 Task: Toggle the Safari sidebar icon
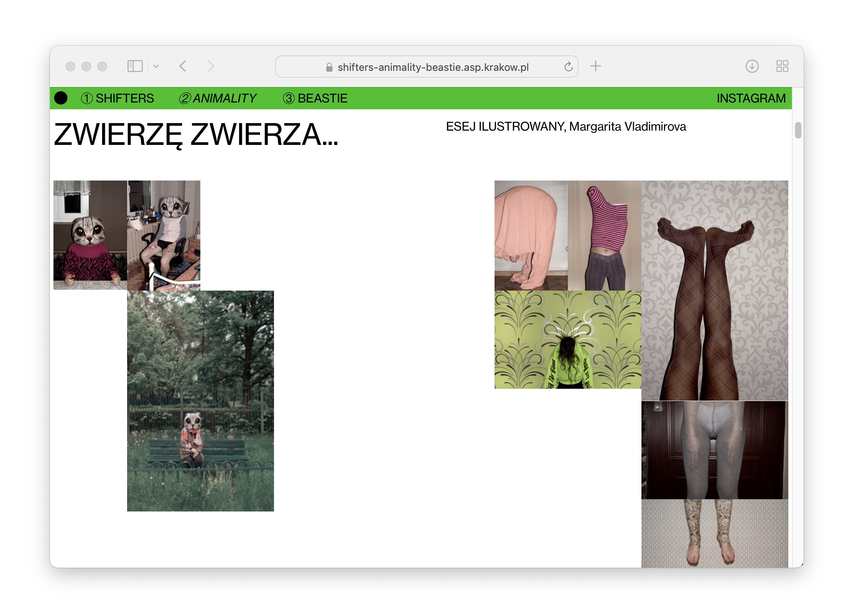pos(135,66)
